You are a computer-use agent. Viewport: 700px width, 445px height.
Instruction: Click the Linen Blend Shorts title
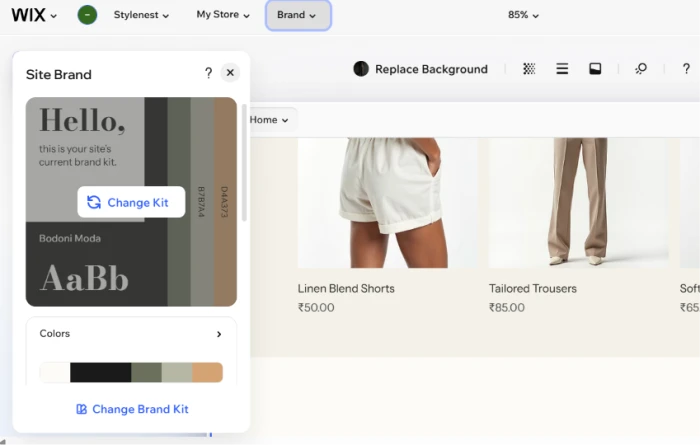point(346,289)
